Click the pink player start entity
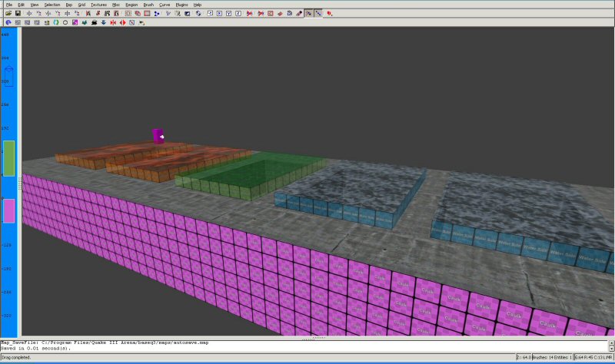This screenshot has width=615, height=364. point(158,136)
